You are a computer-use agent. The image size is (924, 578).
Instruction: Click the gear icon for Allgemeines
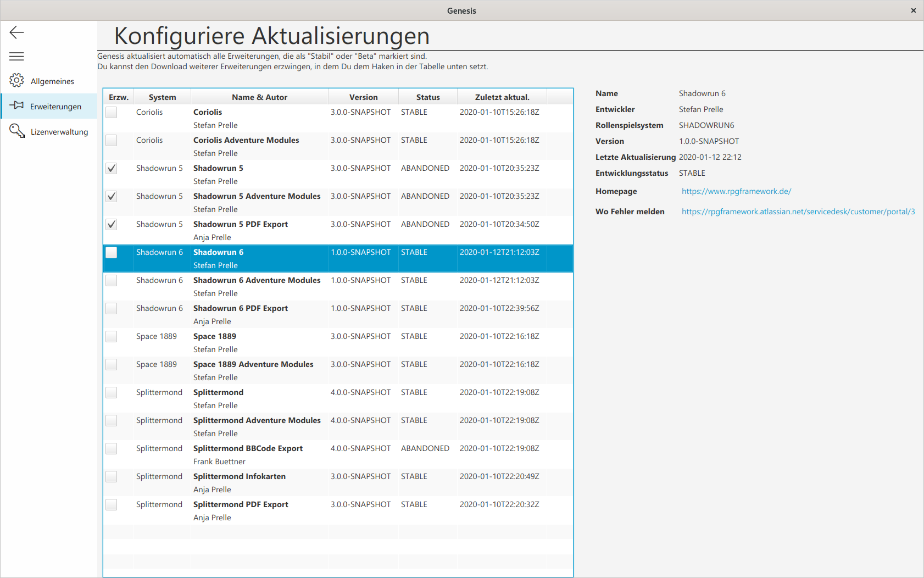pyautogui.click(x=16, y=81)
